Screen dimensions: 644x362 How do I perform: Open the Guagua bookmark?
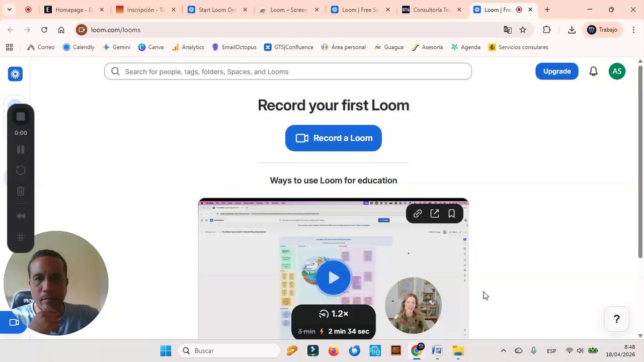point(389,47)
